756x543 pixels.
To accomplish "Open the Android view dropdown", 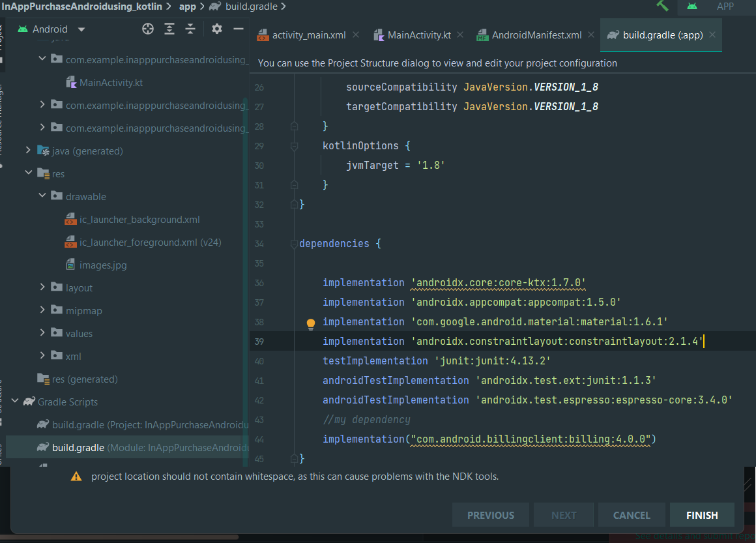I will click(x=81, y=29).
